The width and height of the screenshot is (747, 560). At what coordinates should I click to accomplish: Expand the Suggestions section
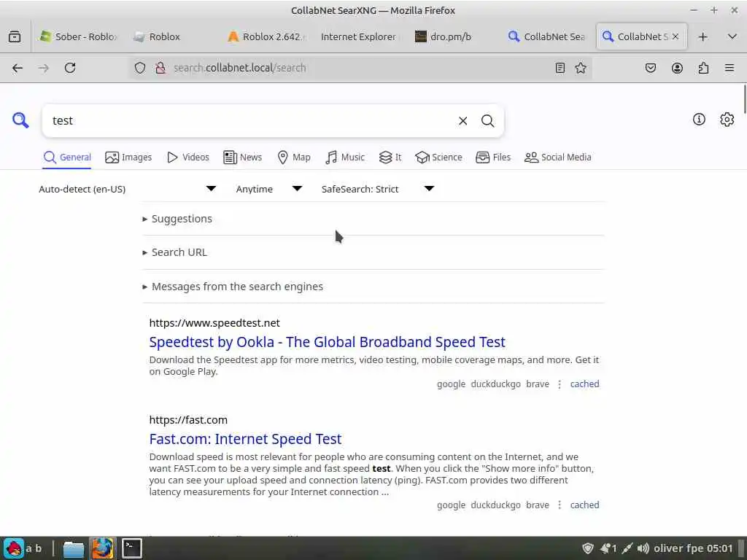(x=177, y=219)
